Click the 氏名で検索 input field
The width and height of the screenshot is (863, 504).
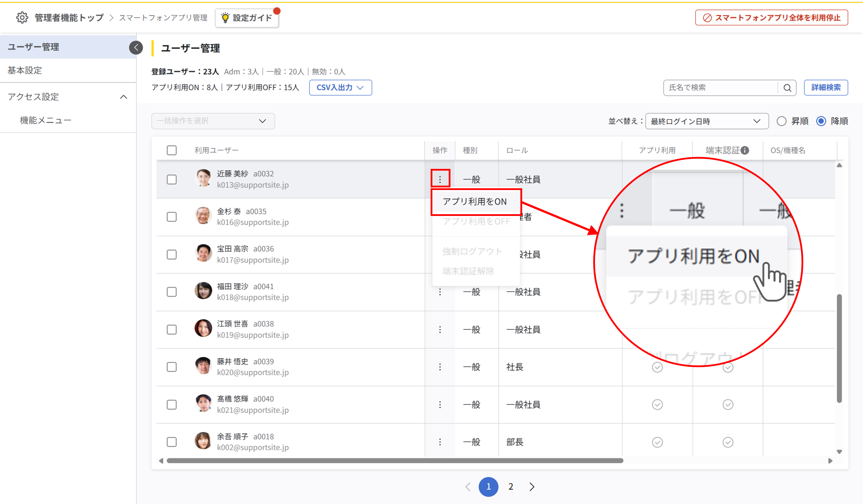(x=720, y=88)
